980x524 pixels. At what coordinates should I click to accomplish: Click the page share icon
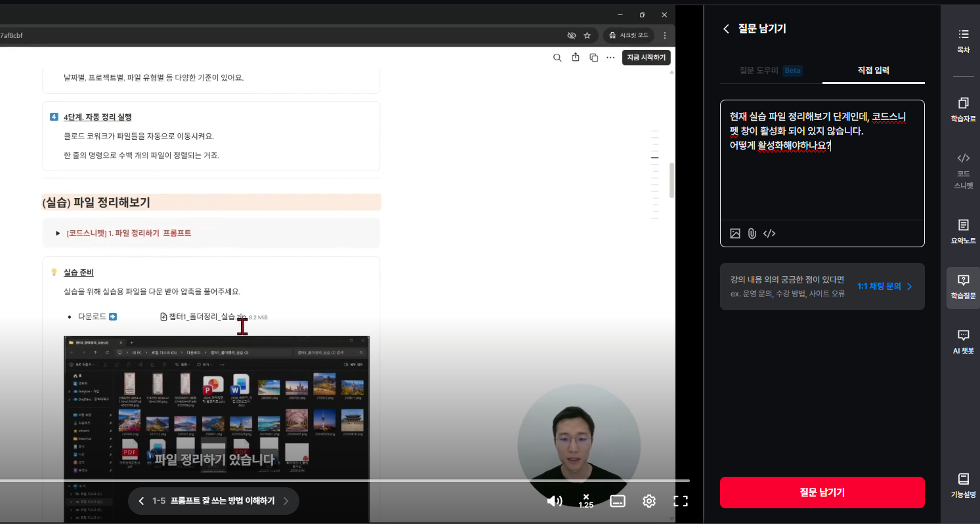coord(576,58)
